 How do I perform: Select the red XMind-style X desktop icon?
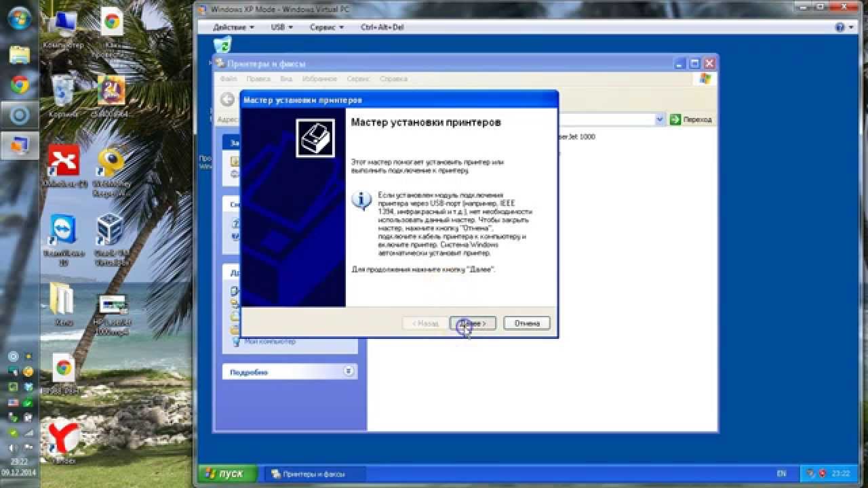click(x=64, y=166)
